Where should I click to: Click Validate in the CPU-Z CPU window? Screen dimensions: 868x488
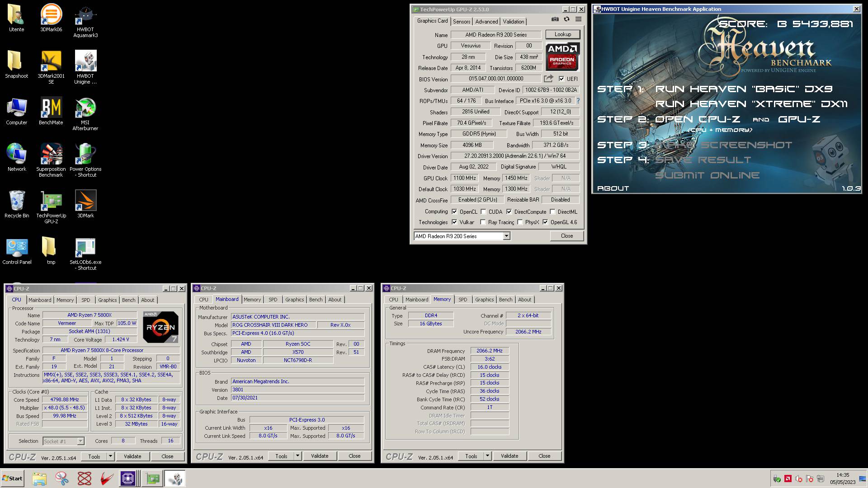point(132,456)
